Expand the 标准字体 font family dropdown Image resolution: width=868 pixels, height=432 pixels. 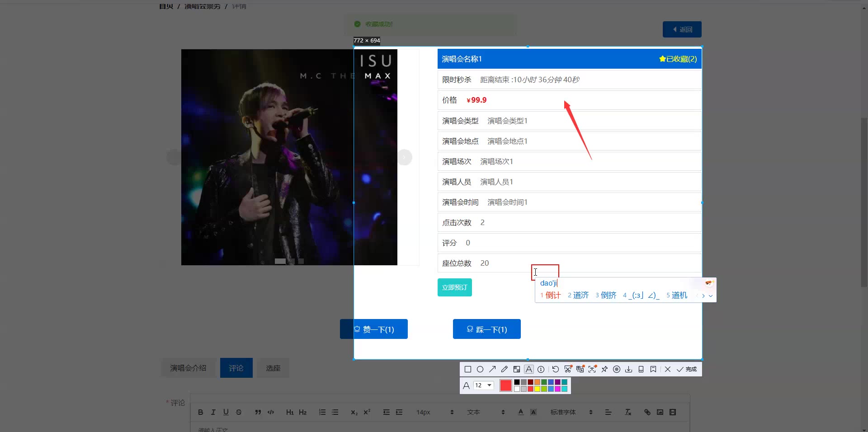tap(571, 412)
